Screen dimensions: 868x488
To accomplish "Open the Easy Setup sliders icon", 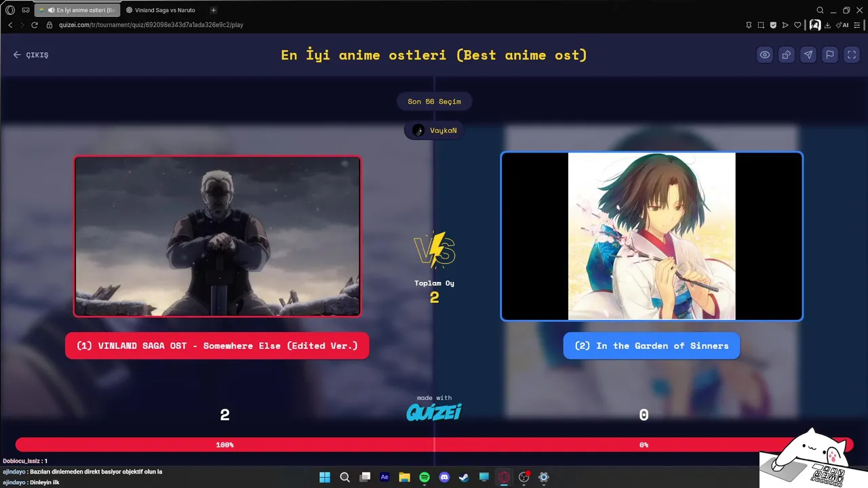I will (x=857, y=25).
